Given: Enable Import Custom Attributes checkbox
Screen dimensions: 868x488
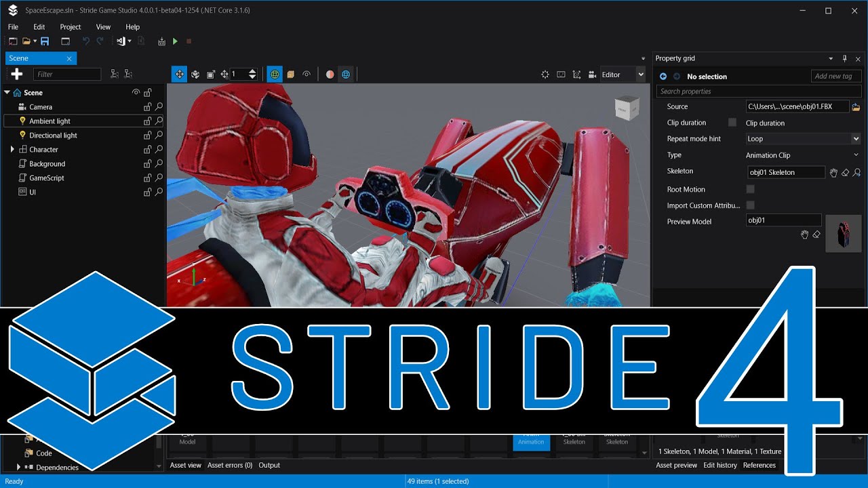Looking at the screenshot, I should coord(750,205).
